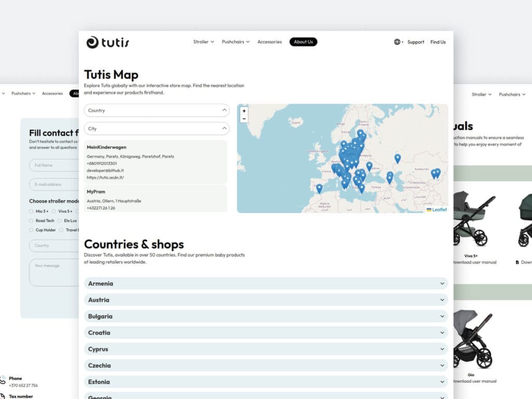This screenshot has width=532, height=399.
Task: Open the Support link
Action: (x=416, y=42)
